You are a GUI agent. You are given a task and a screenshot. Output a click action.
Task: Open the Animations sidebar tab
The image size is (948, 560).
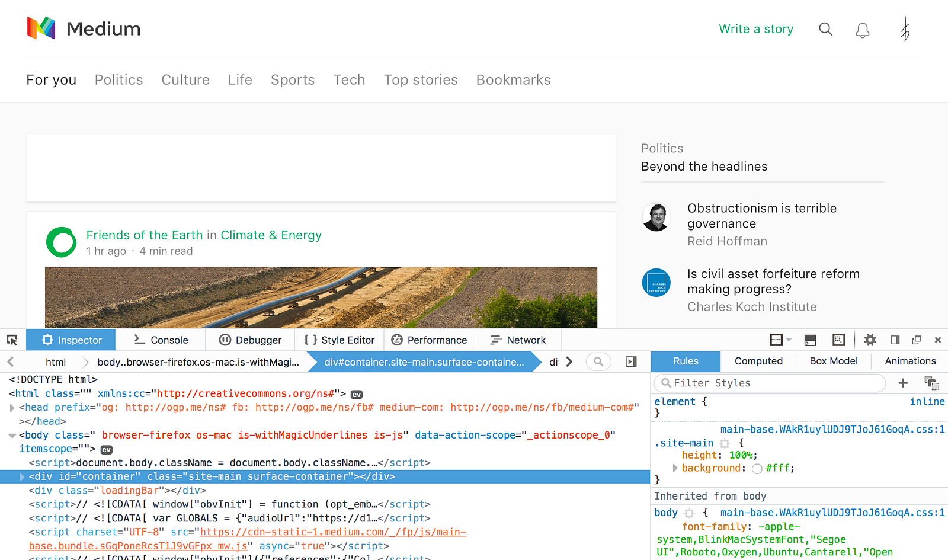[910, 361]
